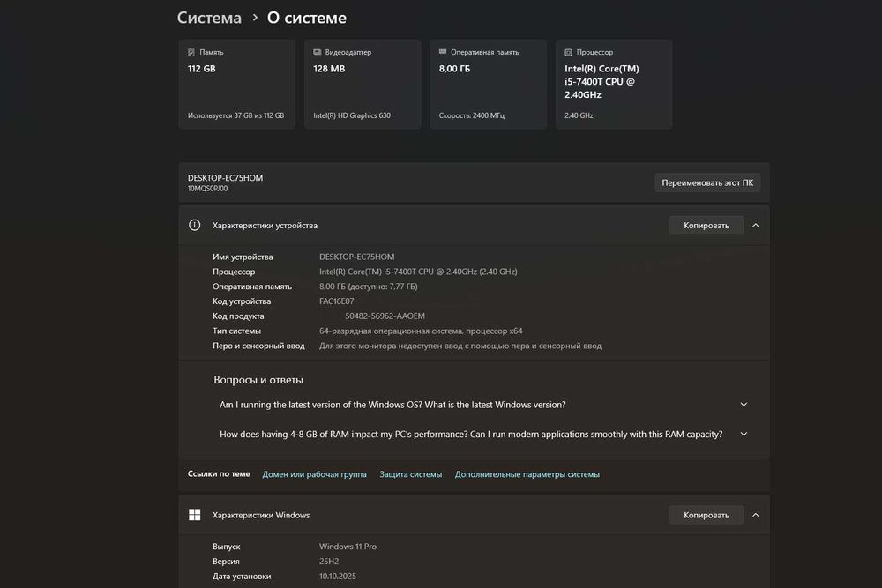The height and width of the screenshot is (588, 882).
Task: Open Дополнительные параметры системы link
Action: point(527,474)
